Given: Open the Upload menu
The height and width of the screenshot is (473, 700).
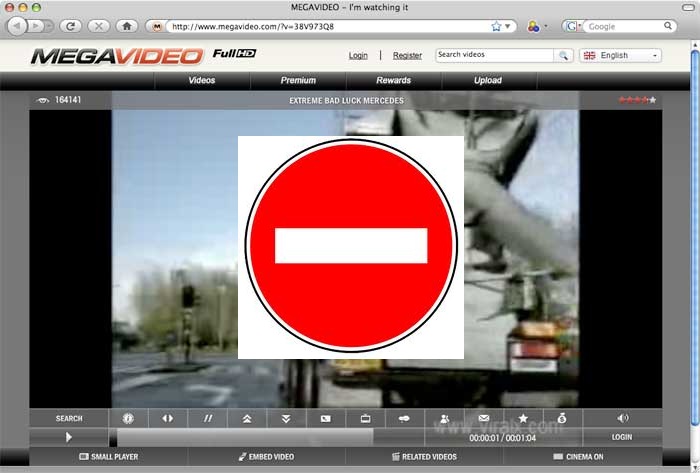Looking at the screenshot, I should coord(488,80).
